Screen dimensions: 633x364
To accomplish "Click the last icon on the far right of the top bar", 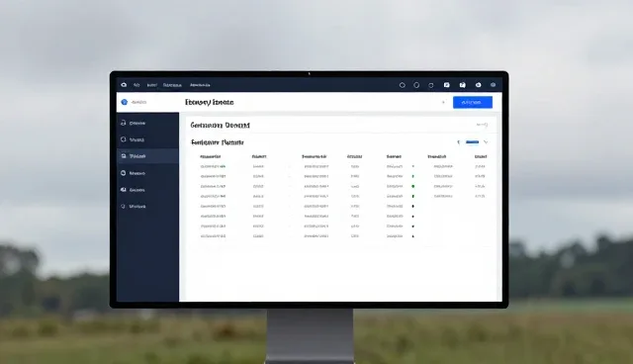I will (493, 85).
